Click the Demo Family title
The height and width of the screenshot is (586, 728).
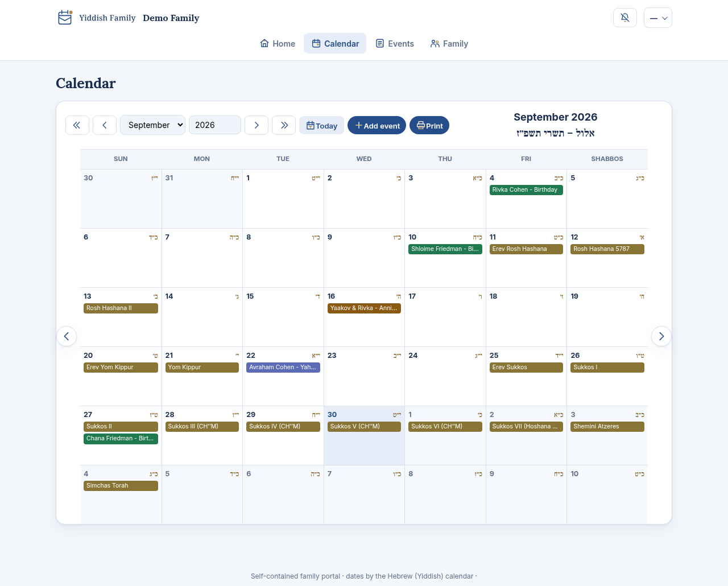click(x=171, y=18)
